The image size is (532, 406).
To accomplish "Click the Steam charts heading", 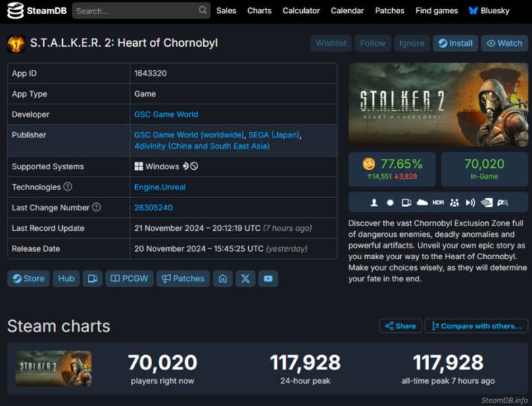I will coord(59,326).
